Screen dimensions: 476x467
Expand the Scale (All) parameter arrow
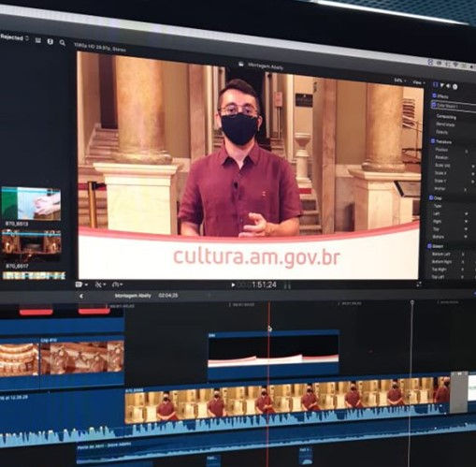(472, 167)
